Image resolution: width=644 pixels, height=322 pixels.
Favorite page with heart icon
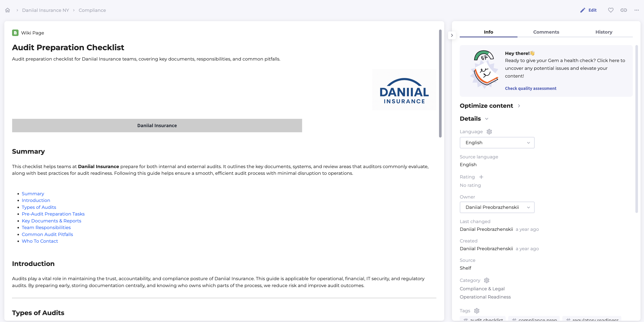[611, 10]
